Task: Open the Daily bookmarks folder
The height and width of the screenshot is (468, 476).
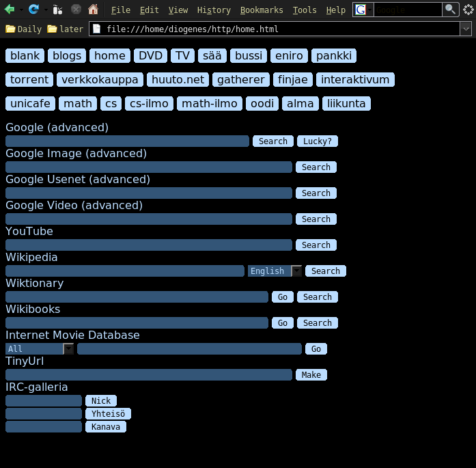Action: (23, 29)
